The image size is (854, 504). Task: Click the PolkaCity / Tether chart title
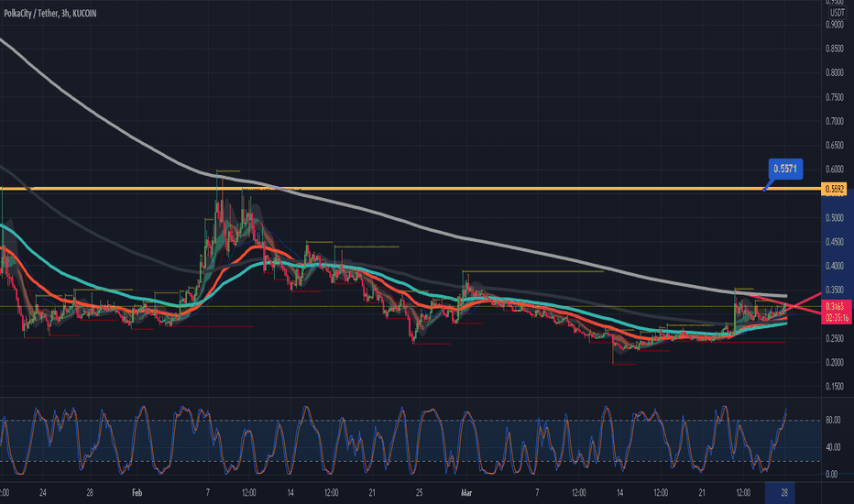pyautogui.click(x=50, y=13)
